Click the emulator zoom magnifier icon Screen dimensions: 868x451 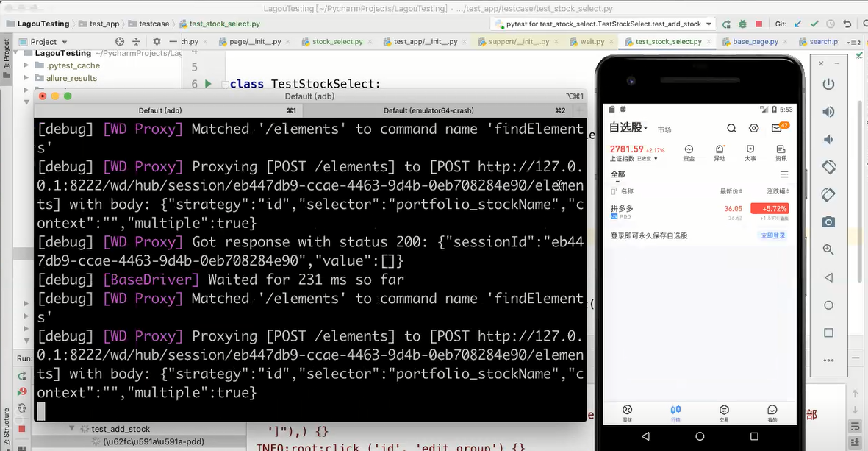pos(828,249)
